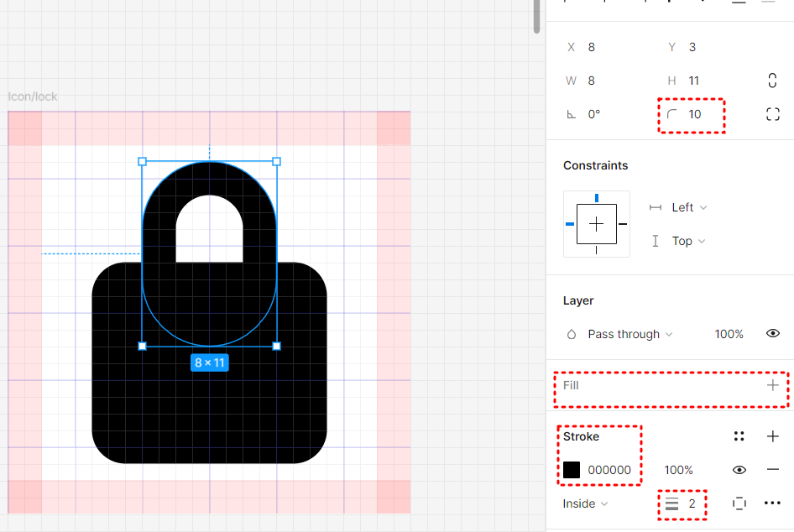
Task: Open strokes per side icon
Action: coord(739,503)
